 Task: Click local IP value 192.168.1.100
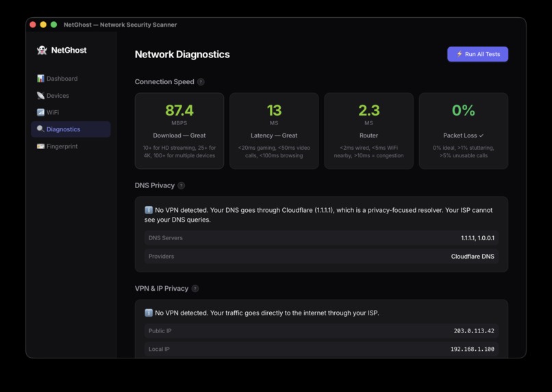[x=473, y=349]
